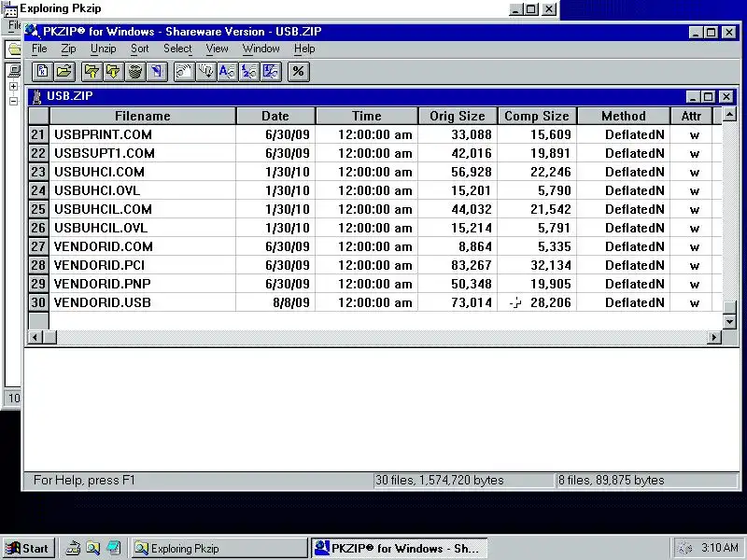Click the computer icon in Explorer tree
747x560 pixels.
click(15, 71)
